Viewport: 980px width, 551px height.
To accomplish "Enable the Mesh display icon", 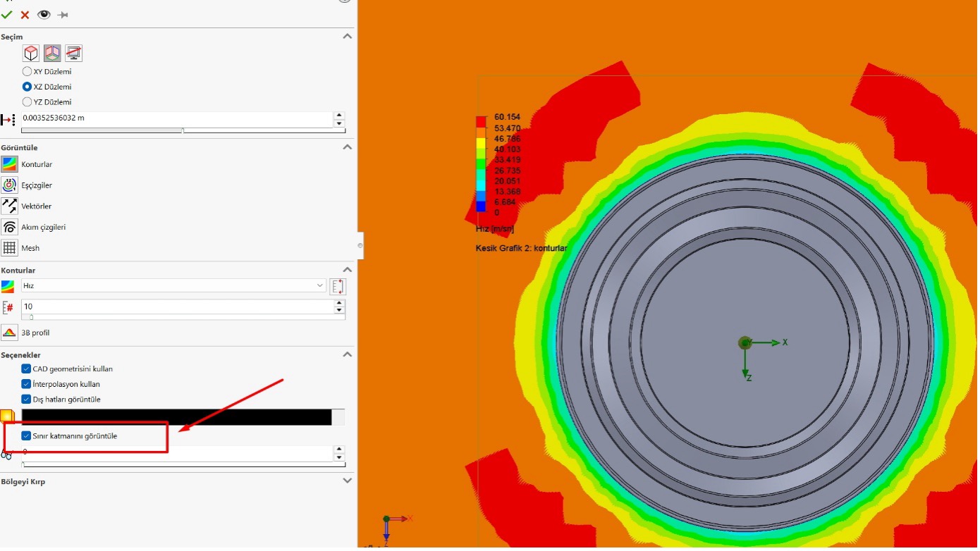I will (x=9, y=247).
